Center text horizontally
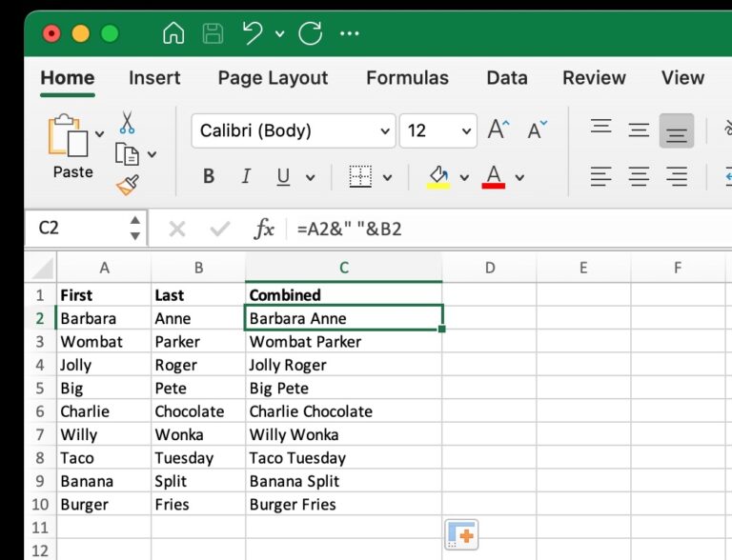The image size is (732, 560). point(639,176)
